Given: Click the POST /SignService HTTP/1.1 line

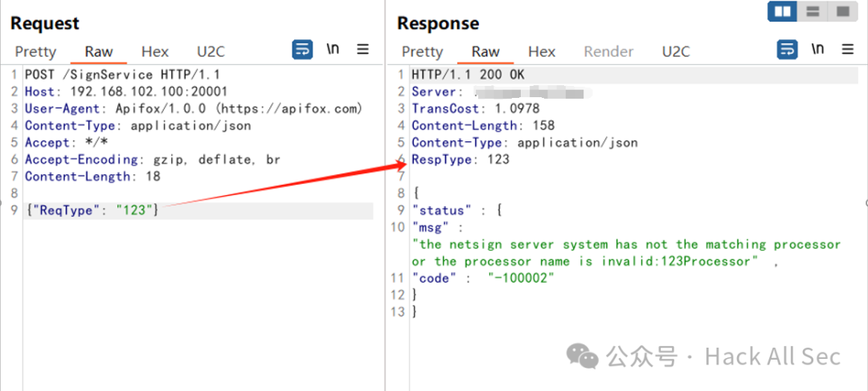Looking at the screenshot, I should click(122, 75).
